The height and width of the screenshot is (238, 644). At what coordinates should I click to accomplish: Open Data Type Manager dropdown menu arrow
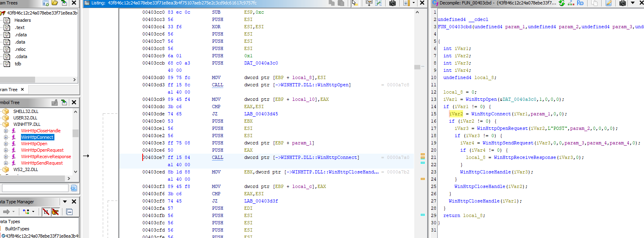(64, 202)
